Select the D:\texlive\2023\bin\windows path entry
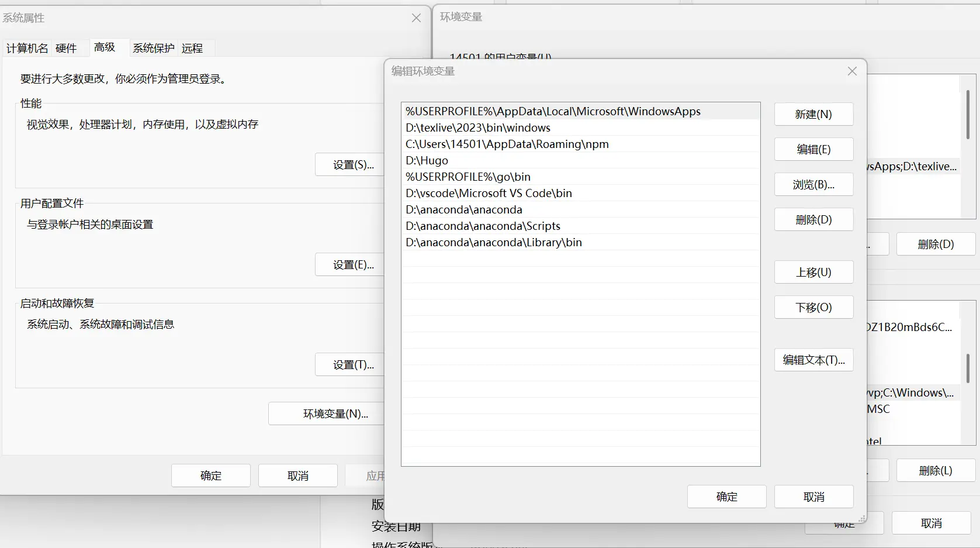Viewport: 980px width, 548px height. coord(580,127)
